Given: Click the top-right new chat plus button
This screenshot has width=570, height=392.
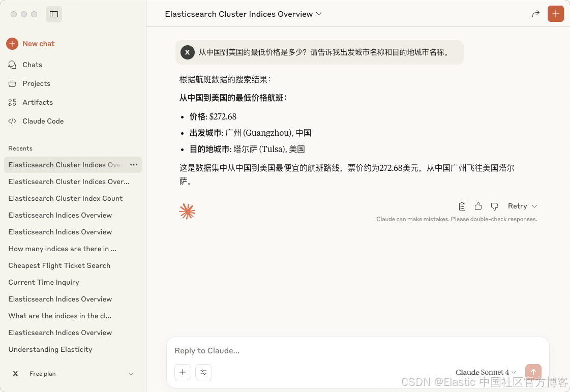Looking at the screenshot, I should coord(555,14).
